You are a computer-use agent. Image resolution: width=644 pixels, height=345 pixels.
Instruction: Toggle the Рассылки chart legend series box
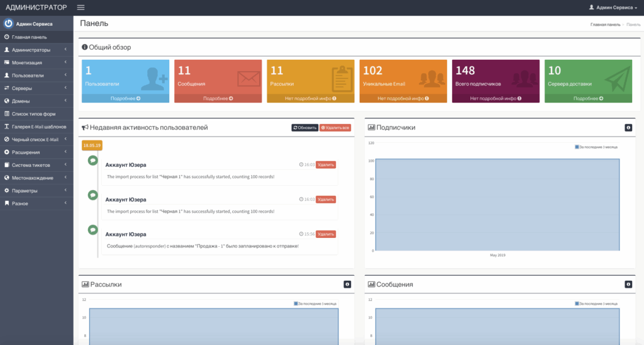[x=296, y=303]
